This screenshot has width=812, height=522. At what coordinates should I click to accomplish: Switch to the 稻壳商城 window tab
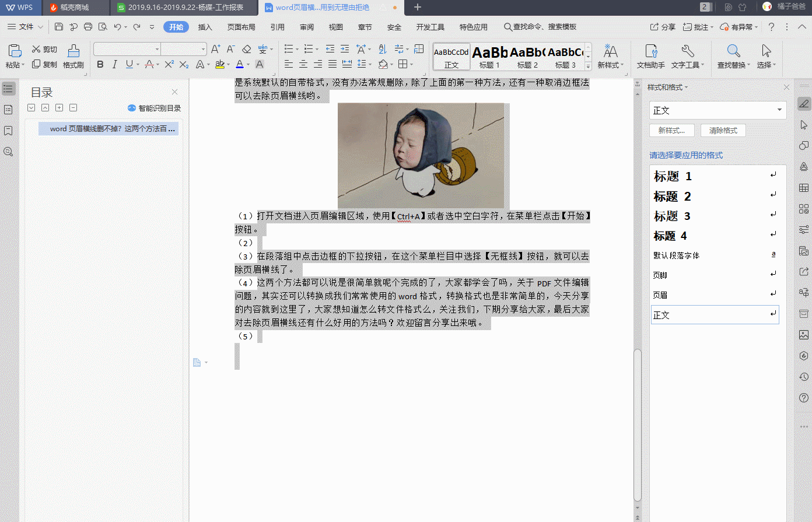[75, 8]
